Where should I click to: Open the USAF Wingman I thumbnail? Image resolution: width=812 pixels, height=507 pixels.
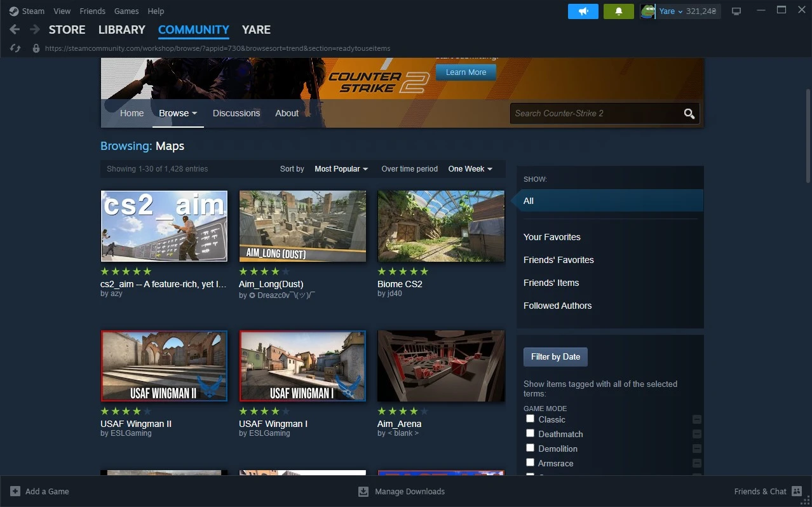pos(302,366)
